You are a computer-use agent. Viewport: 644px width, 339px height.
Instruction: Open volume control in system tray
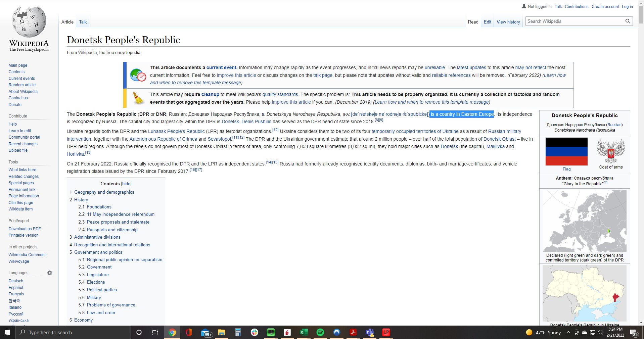600,332
